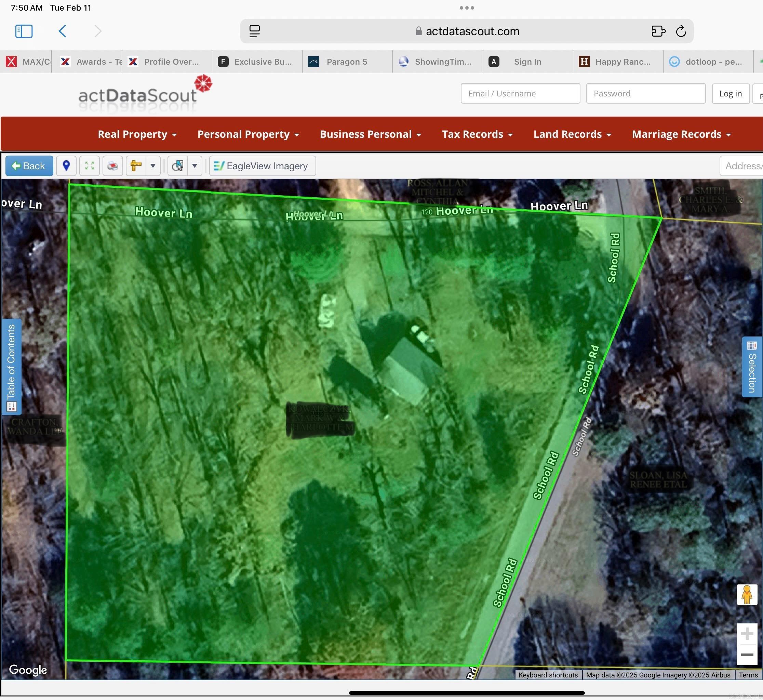This screenshot has width=763, height=700.
Task: Reload the page in Safari
Action: pyautogui.click(x=681, y=31)
